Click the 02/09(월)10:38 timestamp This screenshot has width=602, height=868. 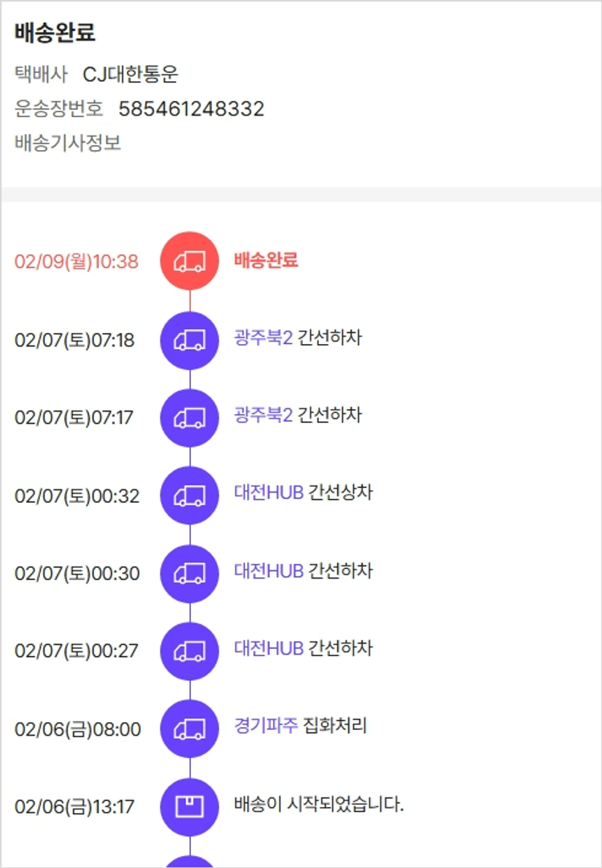click(76, 262)
